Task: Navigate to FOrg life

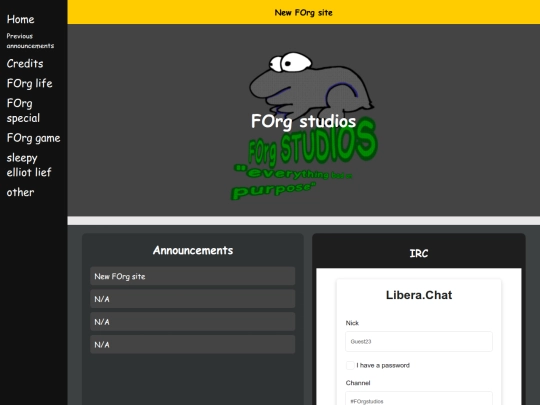Action: [30, 83]
